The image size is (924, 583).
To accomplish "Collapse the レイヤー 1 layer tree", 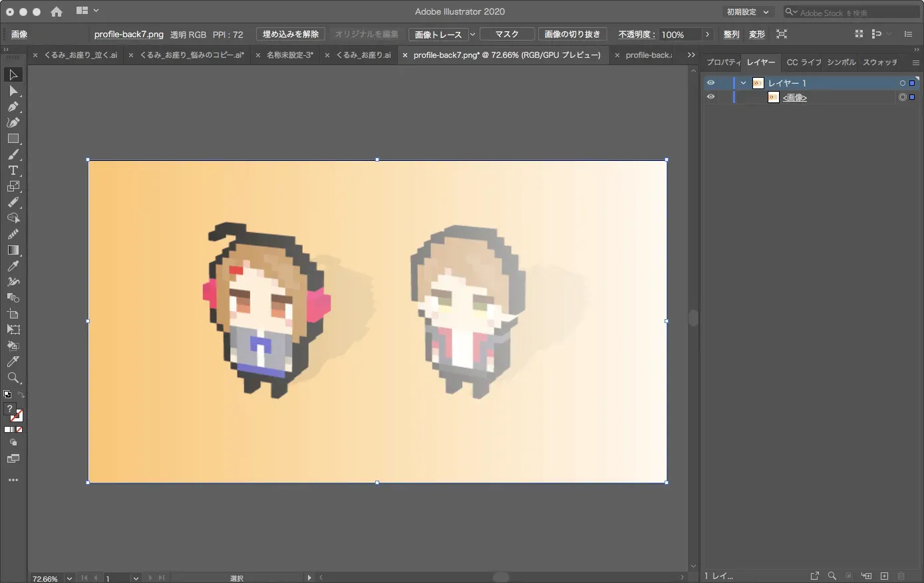I will point(743,83).
